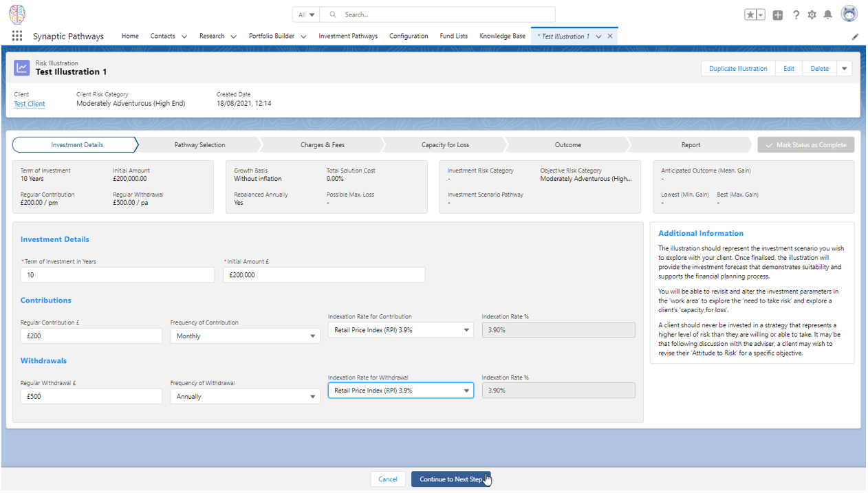Viewport: 868px width, 493px height.
Task: Open the user profile avatar
Action: click(849, 14)
